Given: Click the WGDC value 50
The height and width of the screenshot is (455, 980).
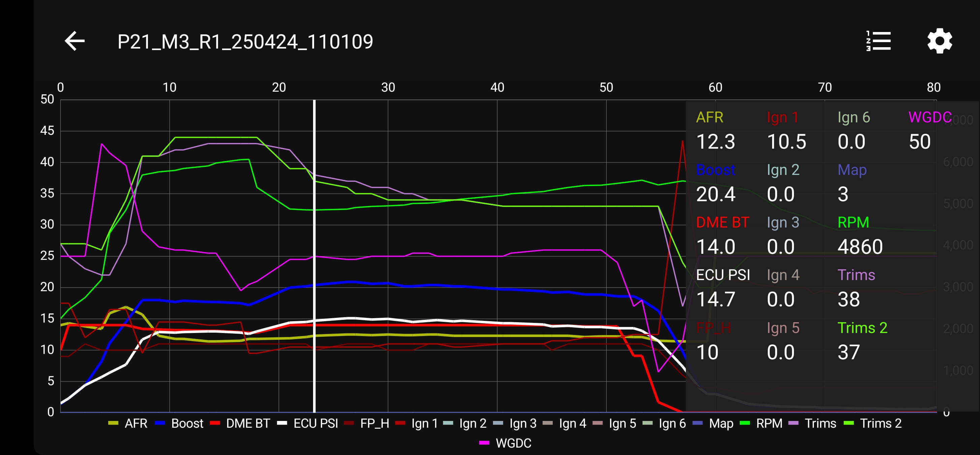Looking at the screenshot, I should (x=920, y=142).
